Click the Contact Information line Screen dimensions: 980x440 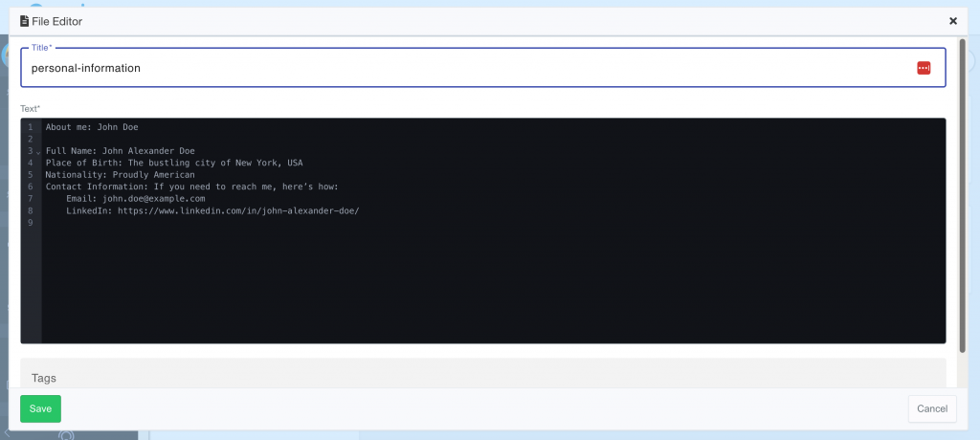(191, 187)
